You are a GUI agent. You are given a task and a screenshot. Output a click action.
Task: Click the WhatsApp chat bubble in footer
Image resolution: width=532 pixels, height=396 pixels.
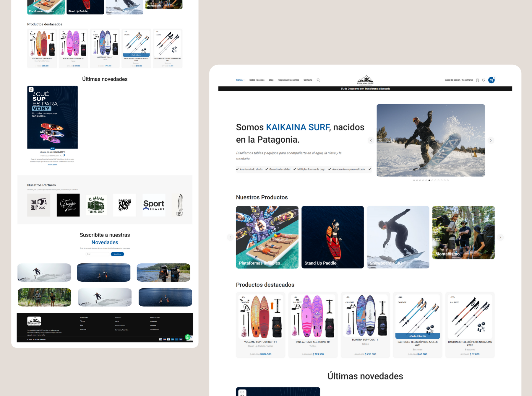tap(188, 337)
